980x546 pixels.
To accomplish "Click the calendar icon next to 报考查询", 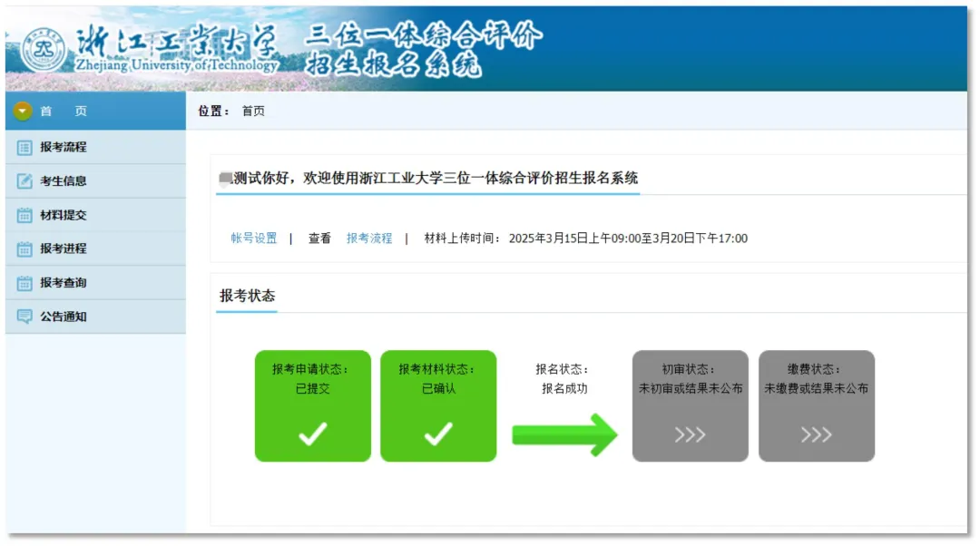I will [24, 283].
